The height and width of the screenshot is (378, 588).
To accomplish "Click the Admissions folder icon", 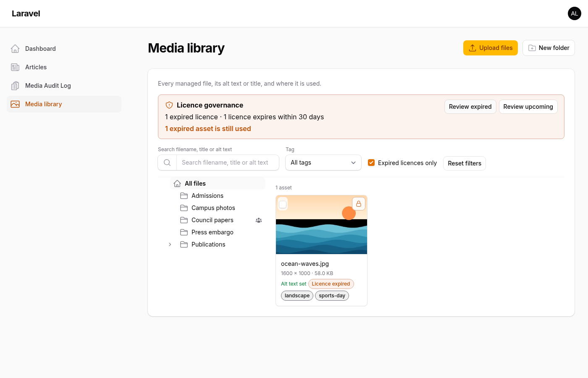I will pyautogui.click(x=184, y=196).
